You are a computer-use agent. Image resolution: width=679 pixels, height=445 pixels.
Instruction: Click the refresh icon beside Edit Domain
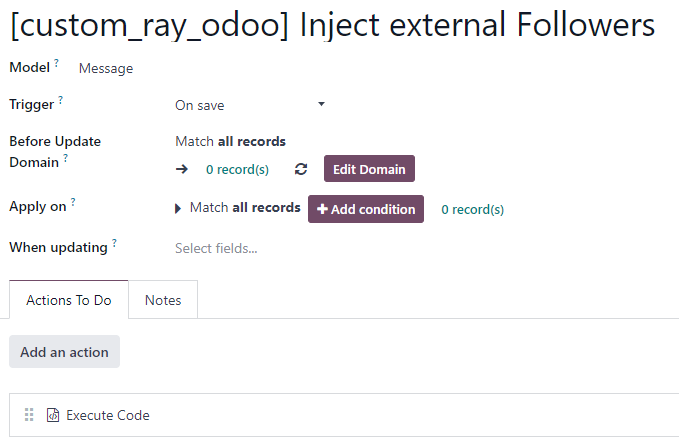tap(301, 169)
